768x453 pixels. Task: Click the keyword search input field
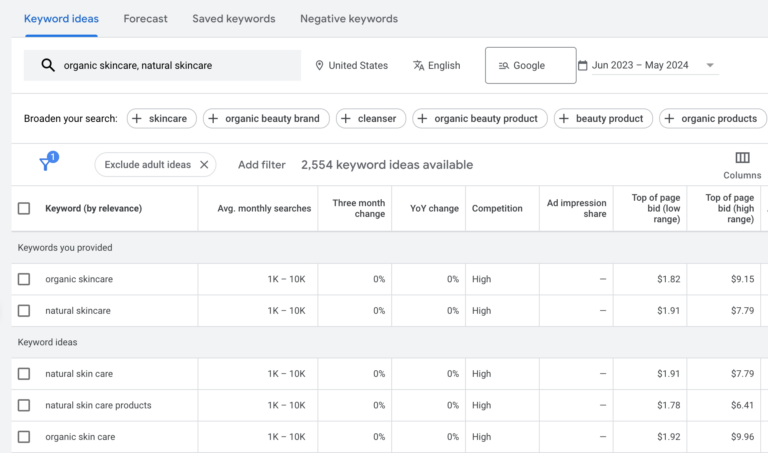(x=162, y=65)
